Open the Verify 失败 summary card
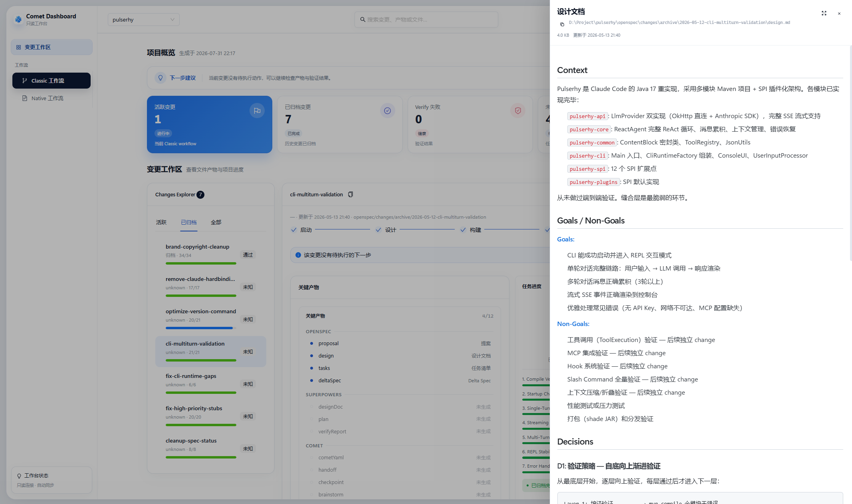852x504 pixels. tap(470, 125)
